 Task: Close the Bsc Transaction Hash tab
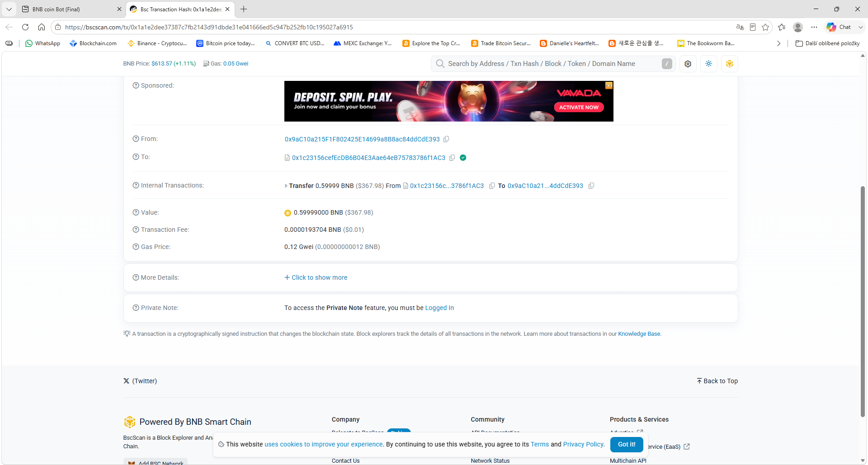click(227, 9)
